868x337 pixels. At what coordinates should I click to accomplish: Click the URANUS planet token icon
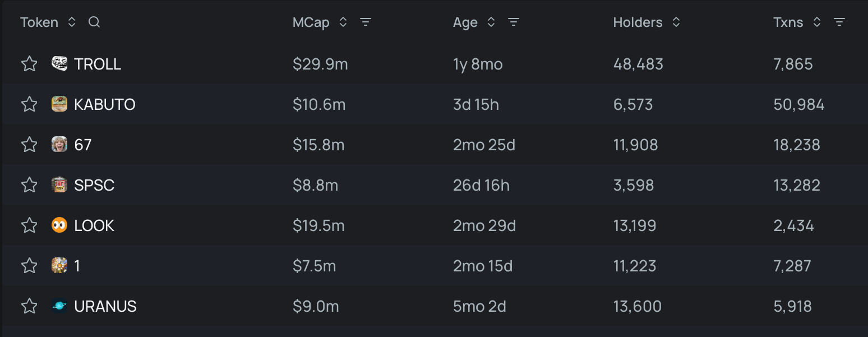59,306
